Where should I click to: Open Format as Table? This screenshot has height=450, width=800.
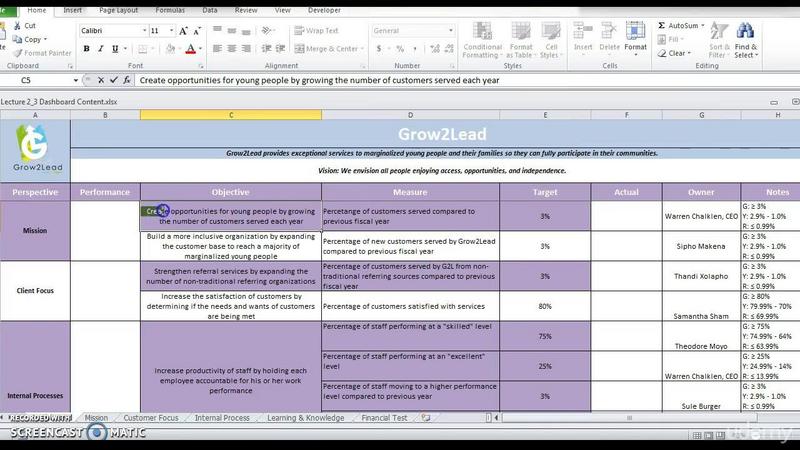click(x=520, y=40)
